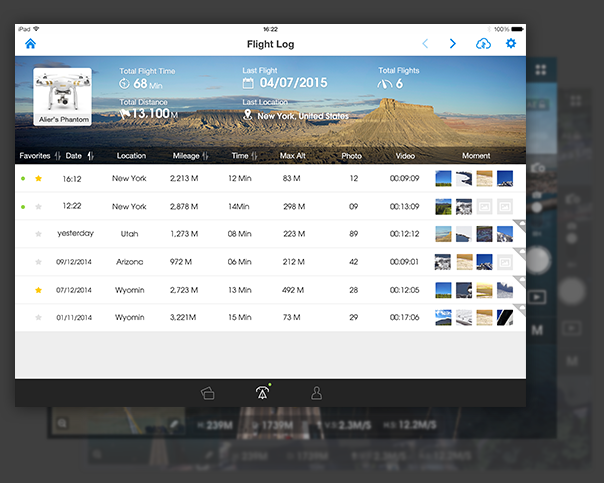Tap the cloud sync icon

pyautogui.click(x=484, y=44)
